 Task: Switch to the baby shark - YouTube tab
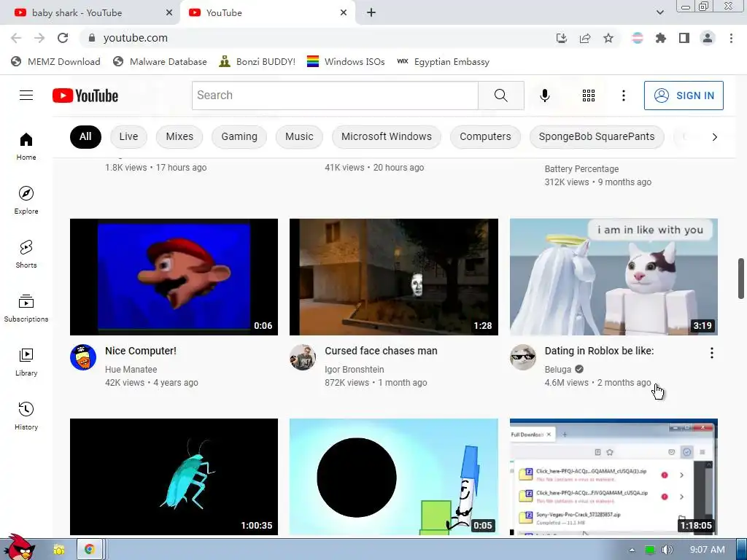click(x=90, y=13)
